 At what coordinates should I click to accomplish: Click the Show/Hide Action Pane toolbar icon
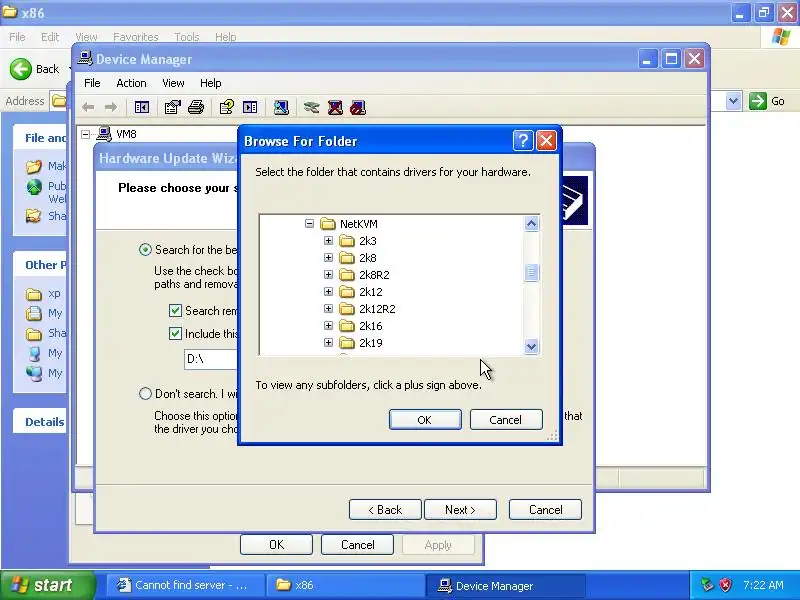point(250,107)
